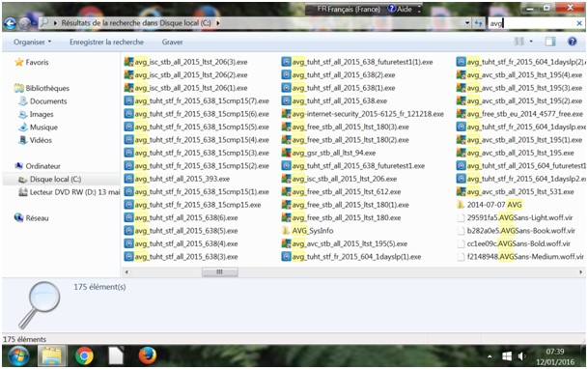
Task: Open the Organiser dropdown menu
Action: 32,42
